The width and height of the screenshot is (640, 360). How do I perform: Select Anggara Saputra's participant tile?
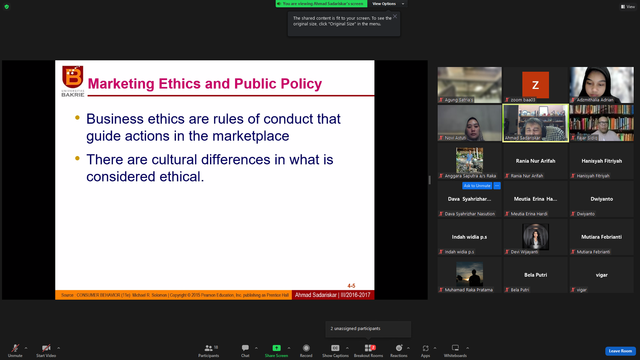click(469, 161)
